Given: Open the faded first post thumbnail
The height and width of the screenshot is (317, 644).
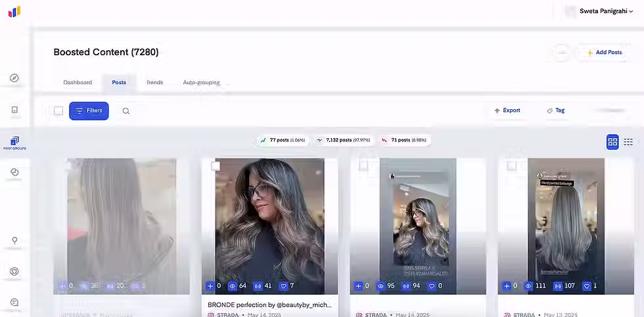Looking at the screenshot, I should (x=122, y=226).
